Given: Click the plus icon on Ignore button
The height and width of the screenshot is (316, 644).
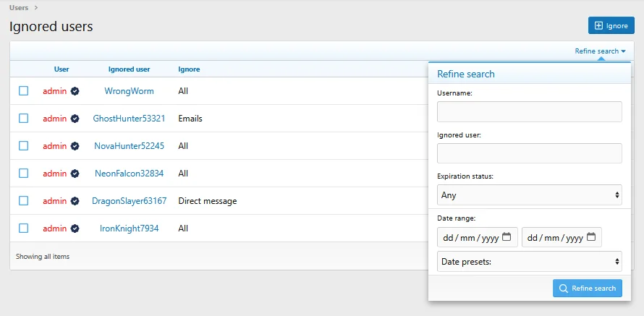Looking at the screenshot, I should [599, 26].
